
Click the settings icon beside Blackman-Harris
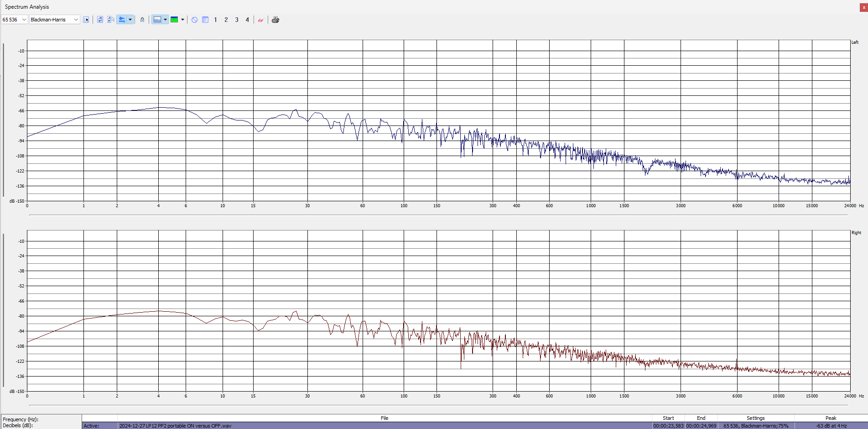click(86, 20)
